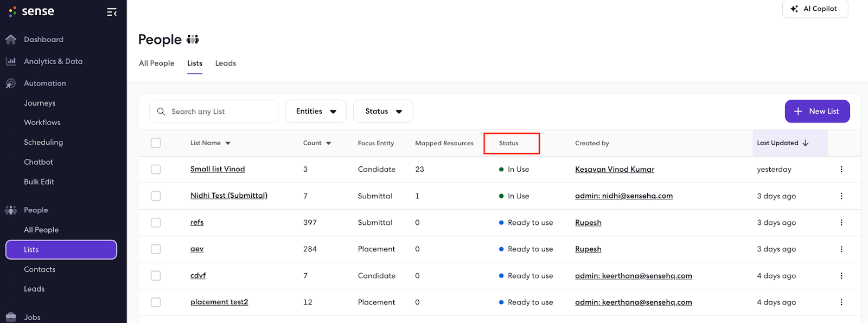Image resolution: width=868 pixels, height=323 pixels.
Task: Switch to the Leads tab
Action: pos(226,63)
